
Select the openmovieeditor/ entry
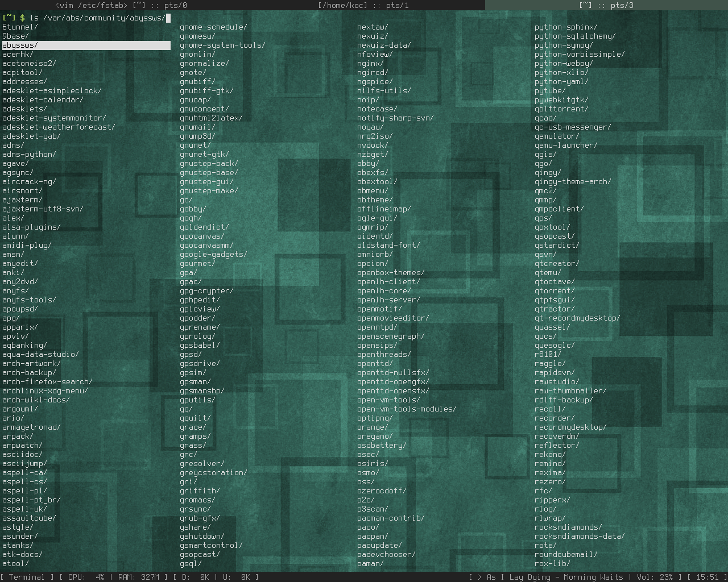click(x=393, y=318)
